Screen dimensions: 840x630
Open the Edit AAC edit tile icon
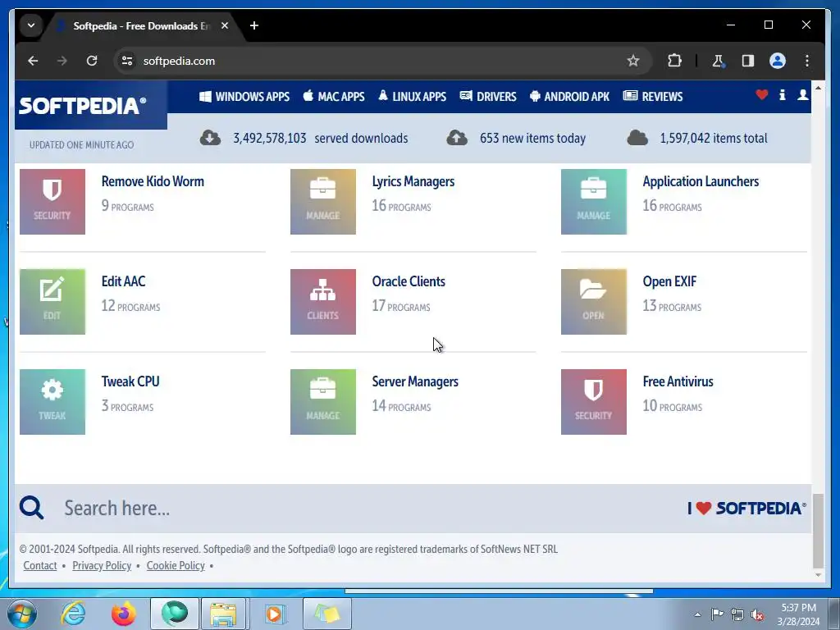(x=52, y=302)
